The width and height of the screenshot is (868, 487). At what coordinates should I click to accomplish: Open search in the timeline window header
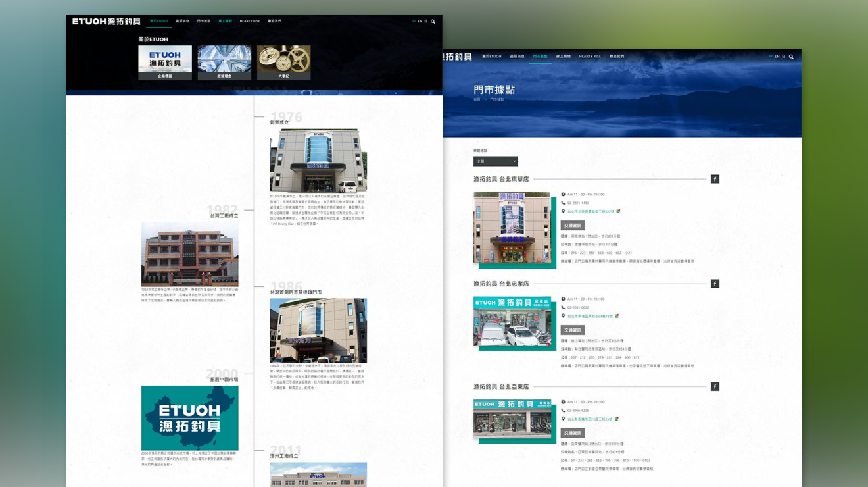[433, 21]
